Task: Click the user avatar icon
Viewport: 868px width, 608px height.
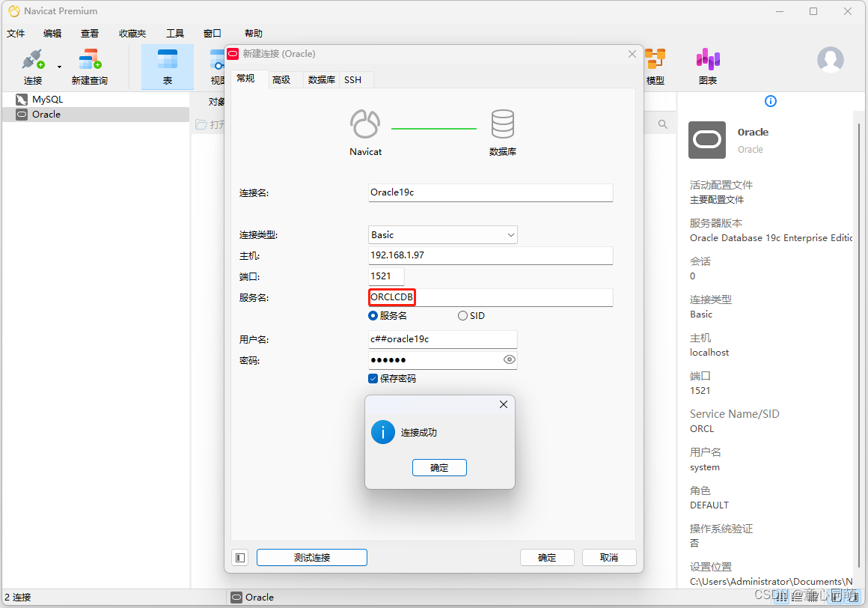Action: [x=830, y=60]
